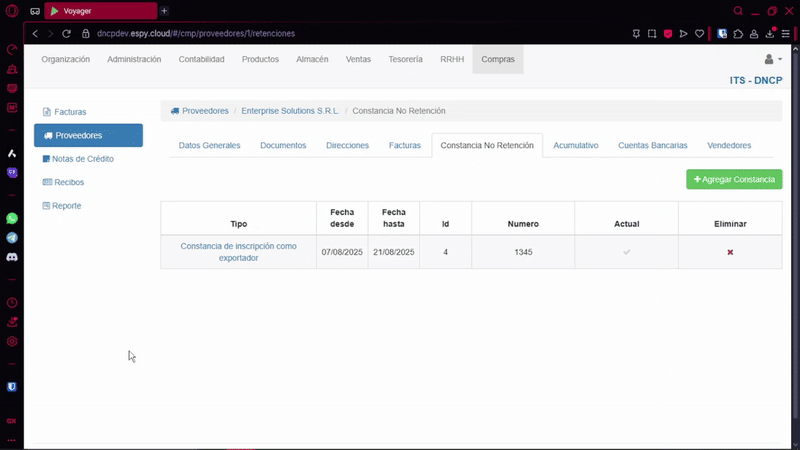The width and height of the screenshot is (800, 450).
Task: Open Discord from the browser sidebar
Action: 12,257
